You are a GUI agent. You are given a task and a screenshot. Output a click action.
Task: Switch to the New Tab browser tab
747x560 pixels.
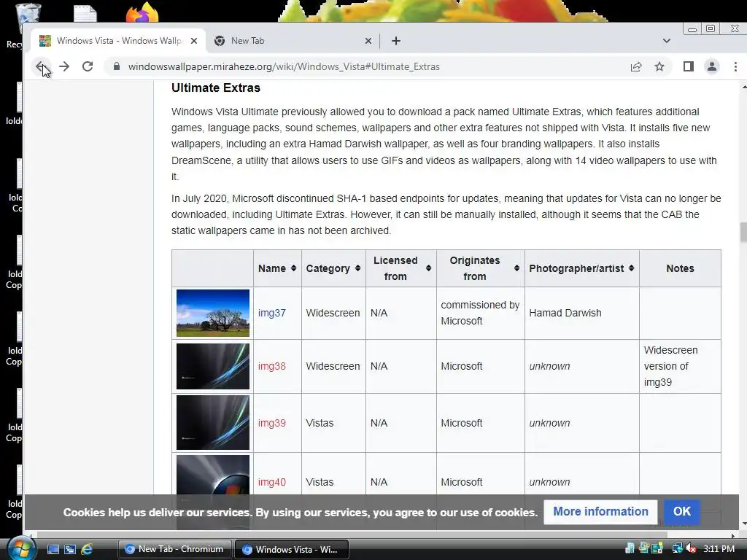[293, 41]
